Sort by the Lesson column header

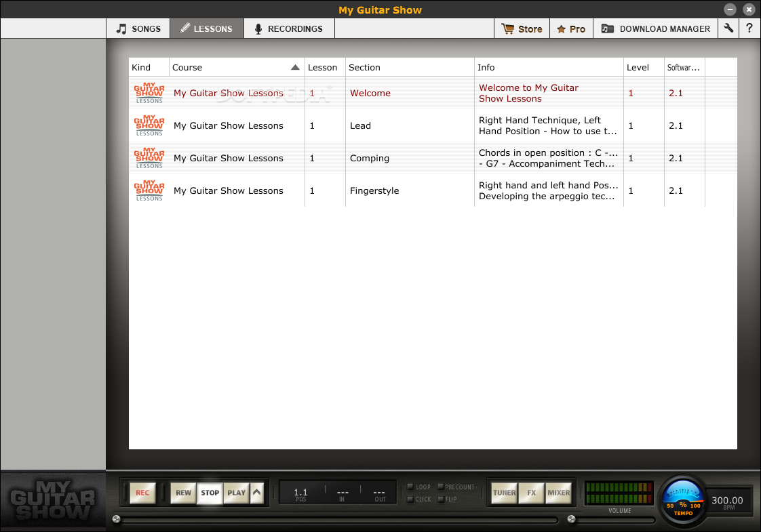pyautogui.click(x=325, y=67)
